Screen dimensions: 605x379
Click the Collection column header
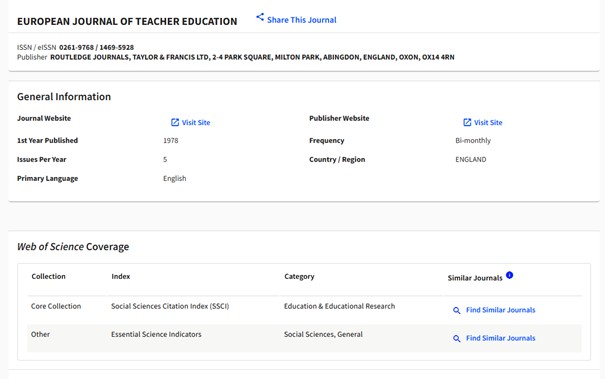[48, 276]
